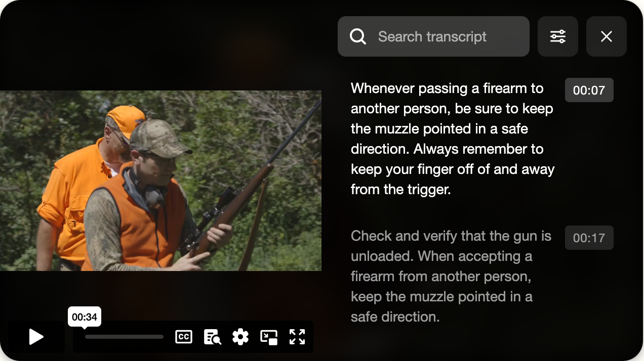Enter fullscreen mode
This screenshot has width=644, height=361.
point(297,337)
